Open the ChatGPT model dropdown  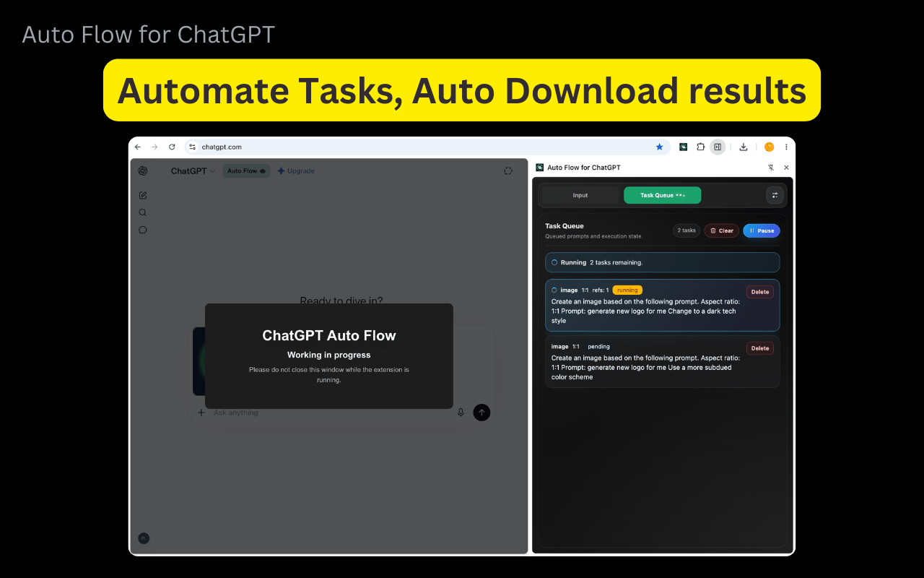193,171
